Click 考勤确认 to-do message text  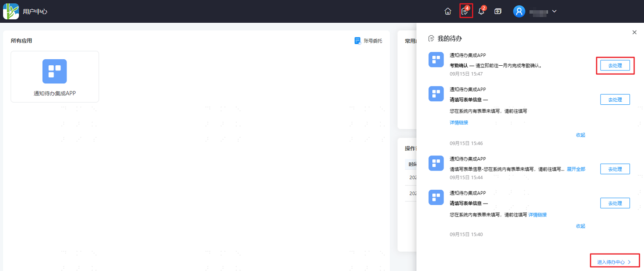pyautogui.click(x=496, y=66)
